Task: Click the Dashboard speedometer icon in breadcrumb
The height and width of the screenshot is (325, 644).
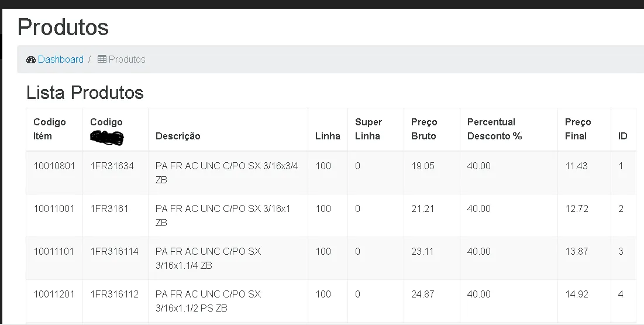Action: [x=31, y=60]
